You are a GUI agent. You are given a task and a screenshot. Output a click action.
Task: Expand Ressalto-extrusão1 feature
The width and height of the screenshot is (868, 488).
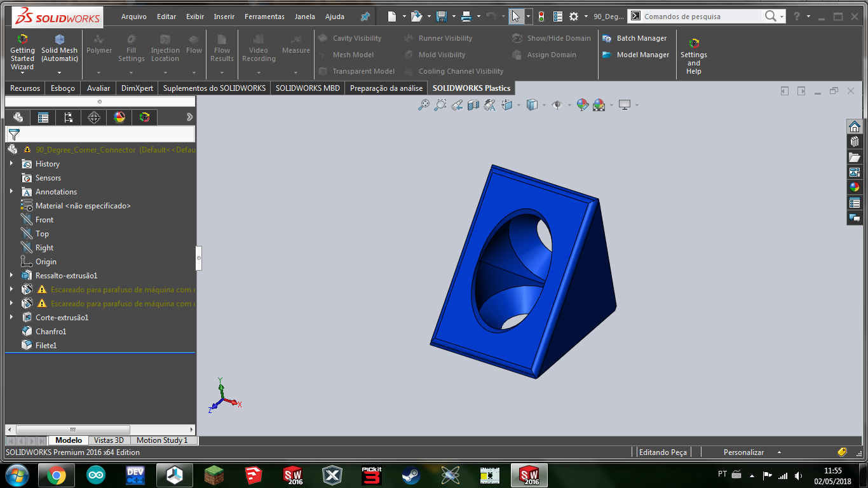pos(11,276)
